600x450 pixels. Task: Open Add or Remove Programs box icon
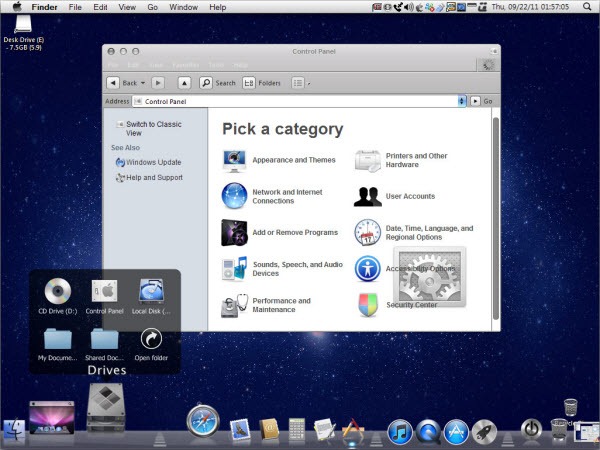pos(234,232)
